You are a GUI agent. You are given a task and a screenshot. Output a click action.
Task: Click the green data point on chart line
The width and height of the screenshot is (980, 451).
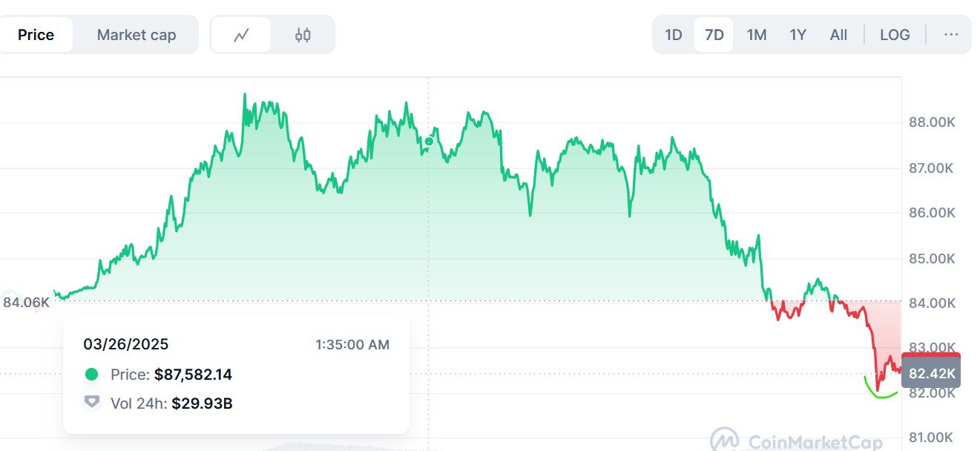click(429, 141)
